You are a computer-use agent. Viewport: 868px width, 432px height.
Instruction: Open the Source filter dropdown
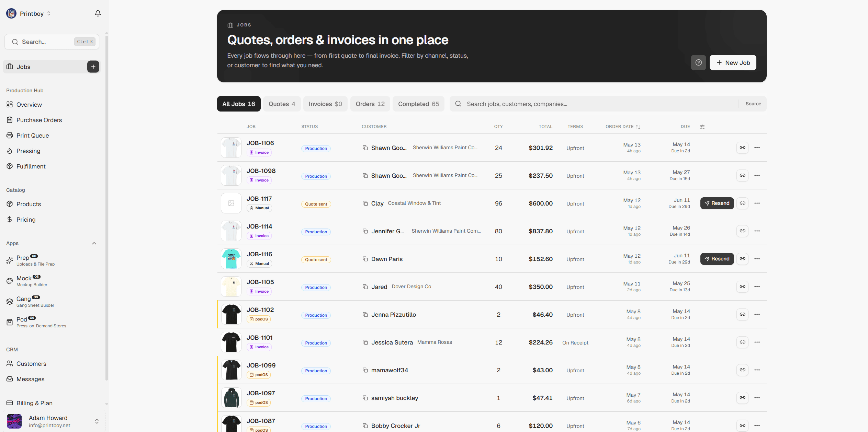click(x=753, y=104)
